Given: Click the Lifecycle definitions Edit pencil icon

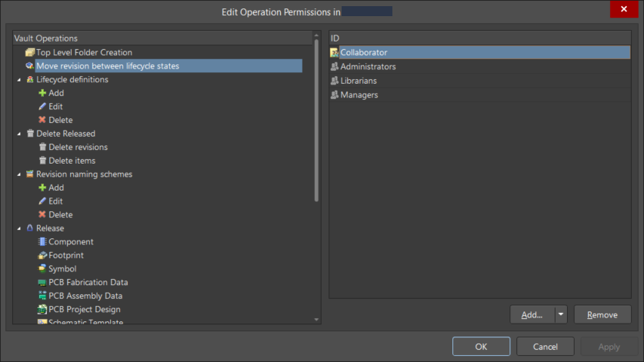Looking at the screenshot, I should pos(42,106).
